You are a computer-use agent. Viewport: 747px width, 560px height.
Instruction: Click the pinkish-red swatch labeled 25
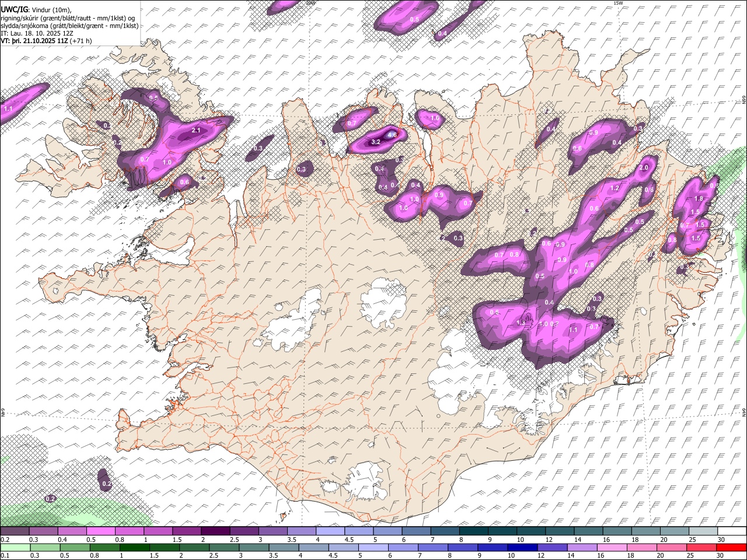[701, 547]
